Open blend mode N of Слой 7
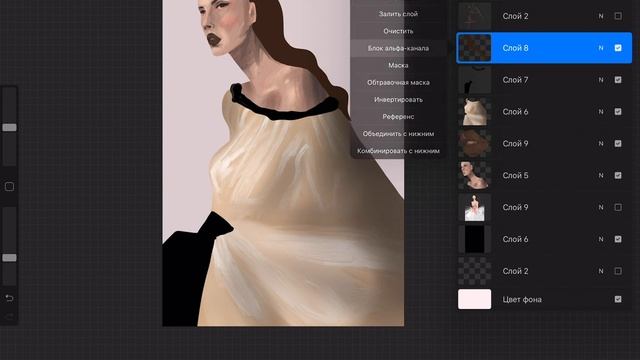The width and height of the screenshot is (640, 360). [601, 80]
